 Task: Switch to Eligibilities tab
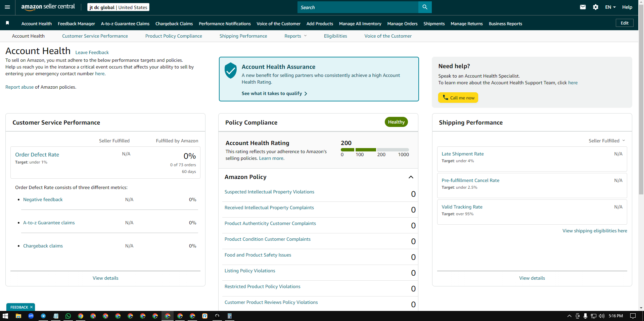point(335,36)
